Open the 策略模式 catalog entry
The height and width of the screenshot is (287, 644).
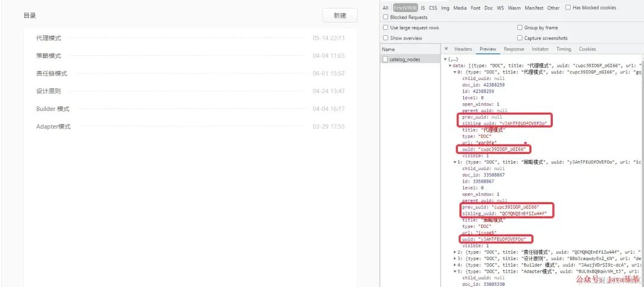48,55
